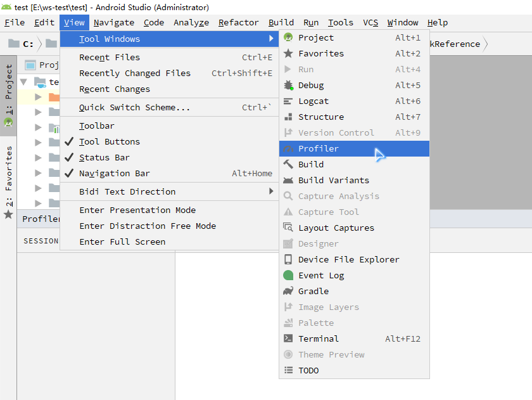Click the Image Layers icon
Screen dimensions: 532x400
[x=288, y=307]
